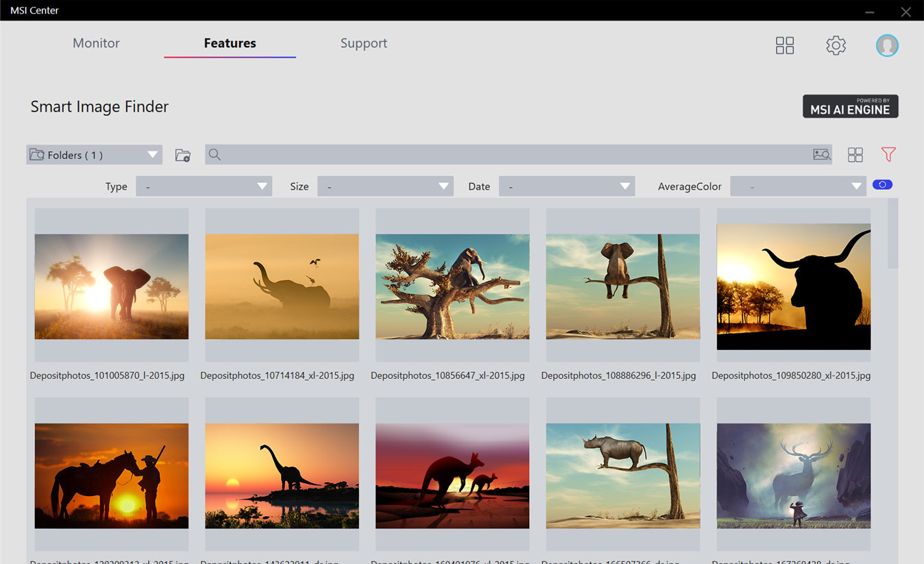This screenshot has height=564, width=924.
Task: Select kangaroos silhouette thumbnail
Action: [x=452, y=476]
